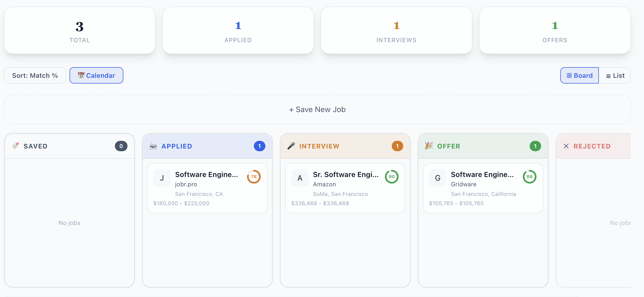Click the J company avatar for jobr.pro

[162, 178]
